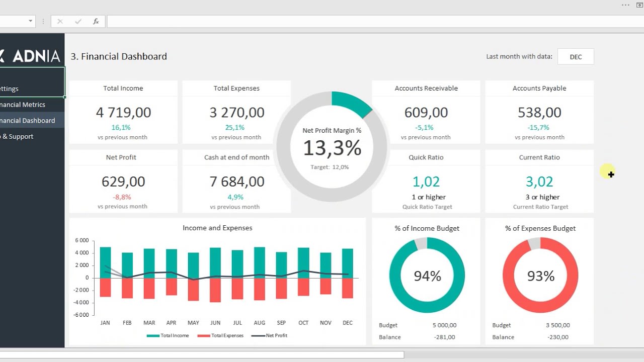Click the Enter checkmark icon in formula bar
Screen dimensions: 644x362
pos(78,21)
